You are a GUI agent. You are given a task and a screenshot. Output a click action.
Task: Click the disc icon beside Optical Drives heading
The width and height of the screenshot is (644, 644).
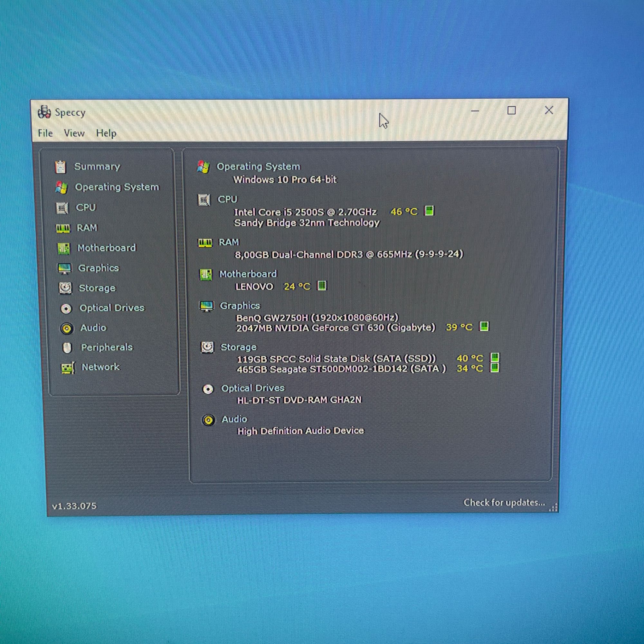(208, 389)
